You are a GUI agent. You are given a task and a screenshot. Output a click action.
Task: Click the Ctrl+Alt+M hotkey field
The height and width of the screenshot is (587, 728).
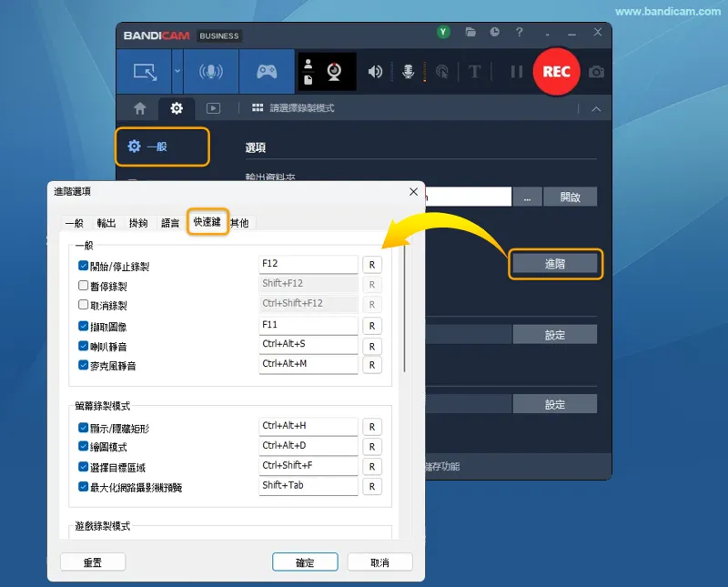308,365
